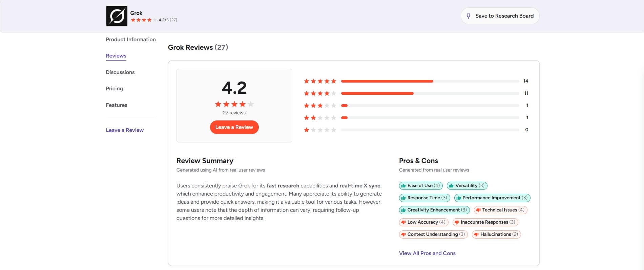
Task: Click the Grok logo thumbnail
Action: point(117,16)
